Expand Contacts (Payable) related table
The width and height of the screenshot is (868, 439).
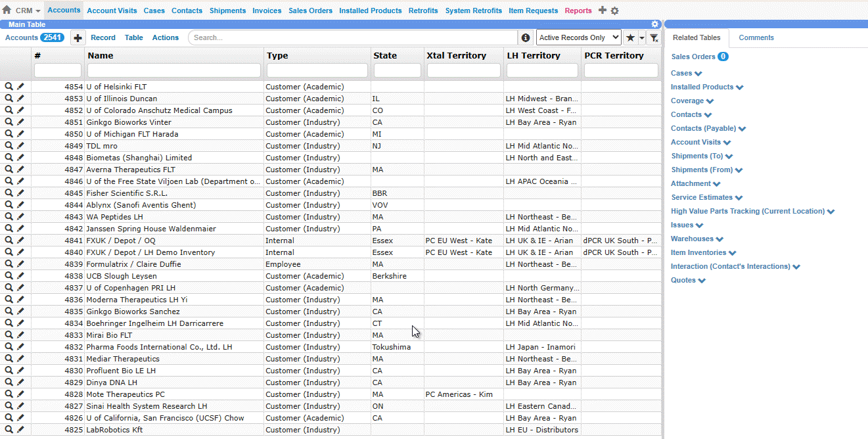pos(742,129)
